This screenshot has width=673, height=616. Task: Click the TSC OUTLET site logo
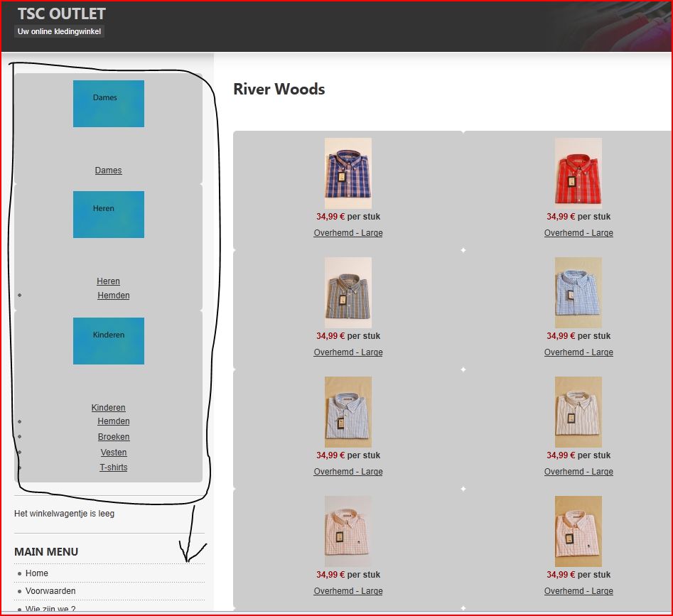61,13
